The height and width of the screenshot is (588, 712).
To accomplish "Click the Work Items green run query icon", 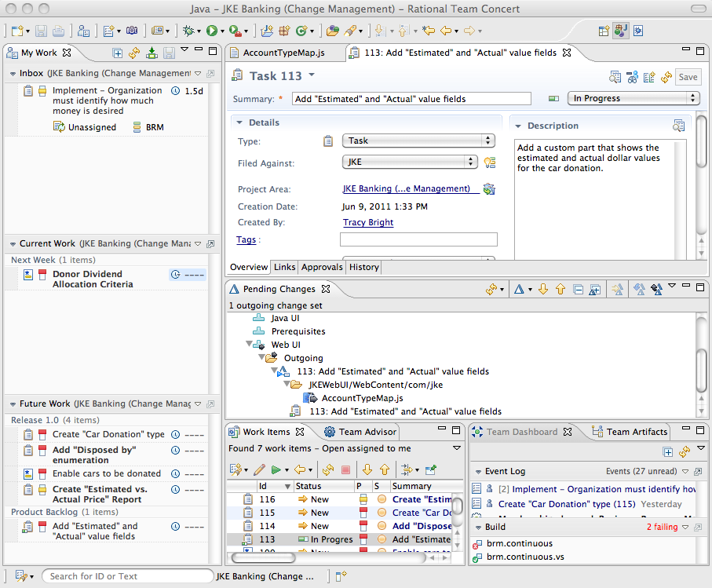I will pos(276,469).
